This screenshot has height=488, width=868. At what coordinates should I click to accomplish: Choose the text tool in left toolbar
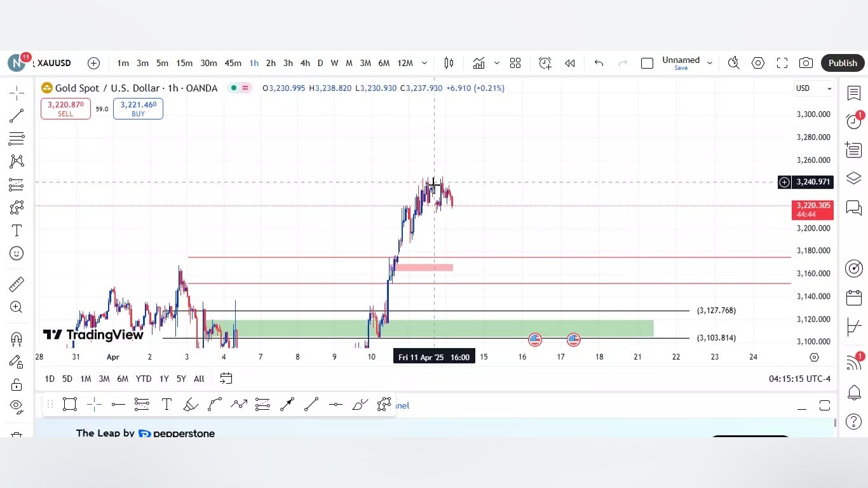(x=17, y=231)
